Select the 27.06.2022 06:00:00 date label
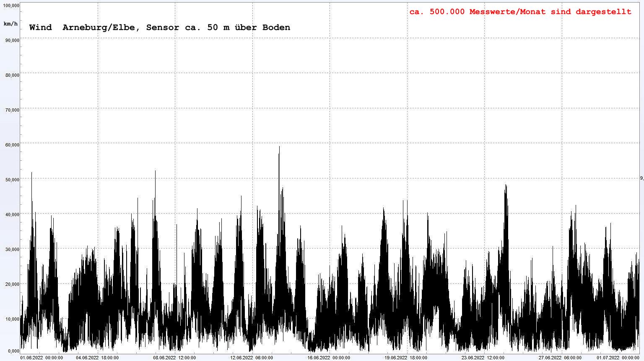The height and width of the screenshot is (361, 644). (560, 358)
